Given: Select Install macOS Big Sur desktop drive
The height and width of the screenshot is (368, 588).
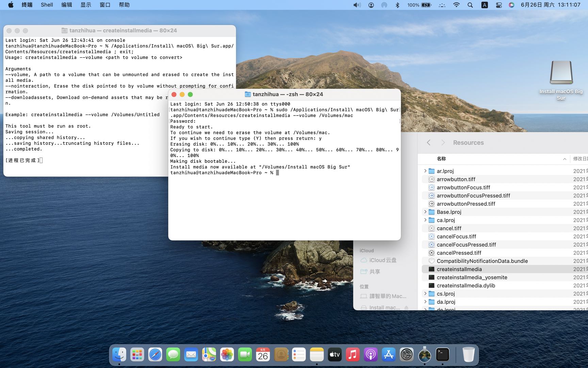Looking at the screenshot, I should pyautogui.click(x=561, y=80).
